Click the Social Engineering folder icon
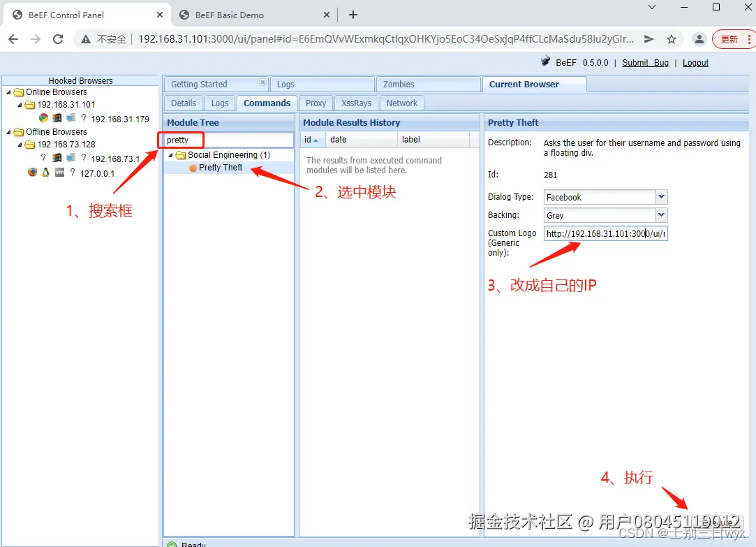 tap(181, 155)
